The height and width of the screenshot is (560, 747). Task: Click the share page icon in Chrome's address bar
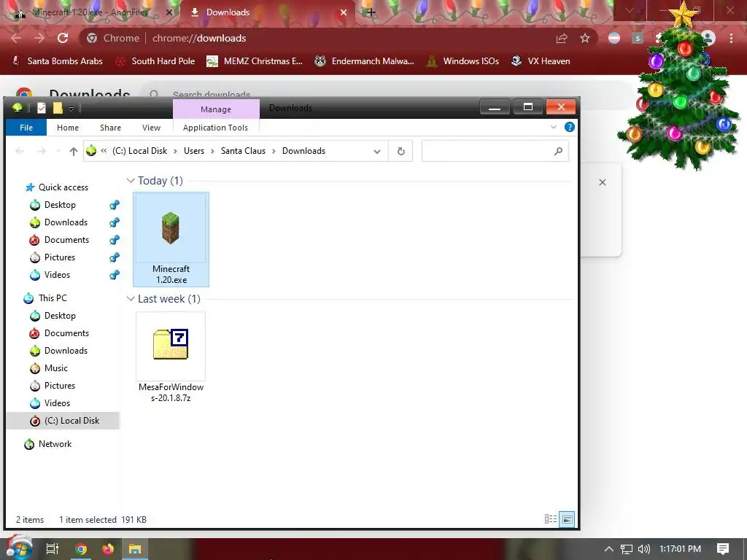pos(562,38)
